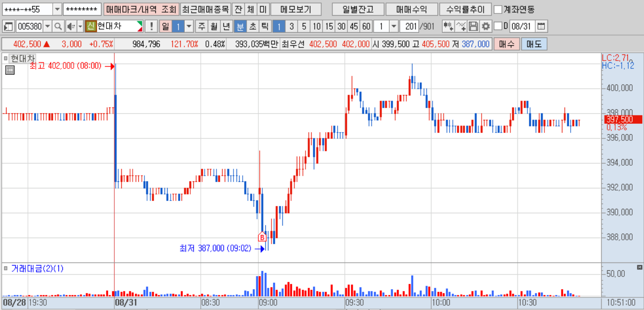Open 매매수익 trading profit

pyautogui.click(x=411, y=9)
